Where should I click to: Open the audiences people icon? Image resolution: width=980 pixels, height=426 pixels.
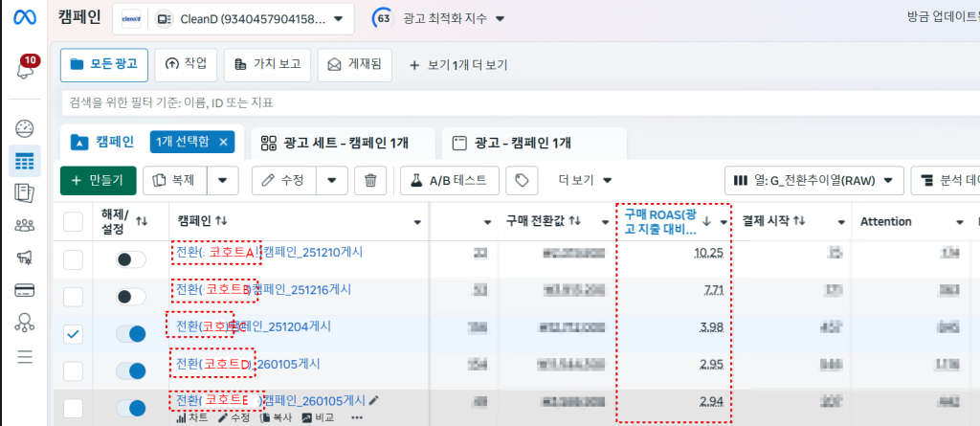tap(25, 226)
